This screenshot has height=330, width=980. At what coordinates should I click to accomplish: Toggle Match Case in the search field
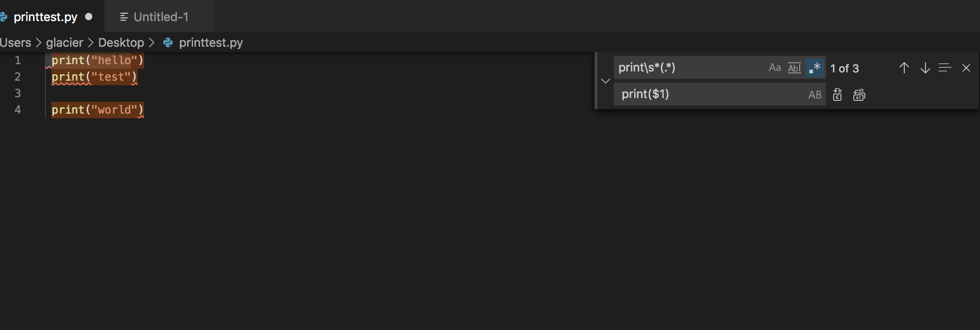pyautogui.click(x=774, y=67)
